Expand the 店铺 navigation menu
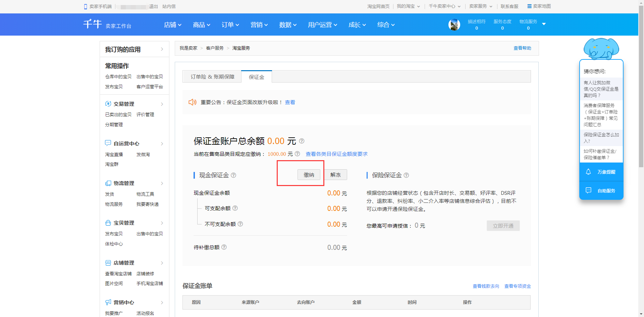 173,25
